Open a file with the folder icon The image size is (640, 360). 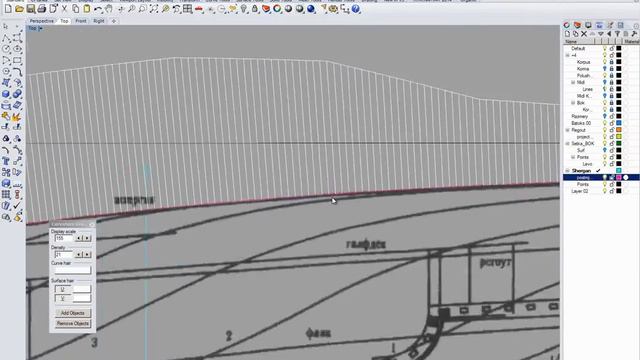tap(19, 9)
